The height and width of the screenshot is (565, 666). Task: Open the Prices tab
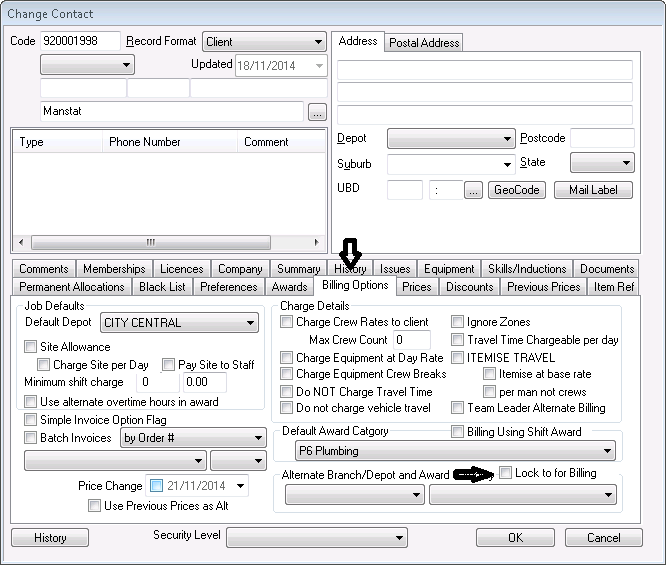pyautogui.click(x=417, y=287)
